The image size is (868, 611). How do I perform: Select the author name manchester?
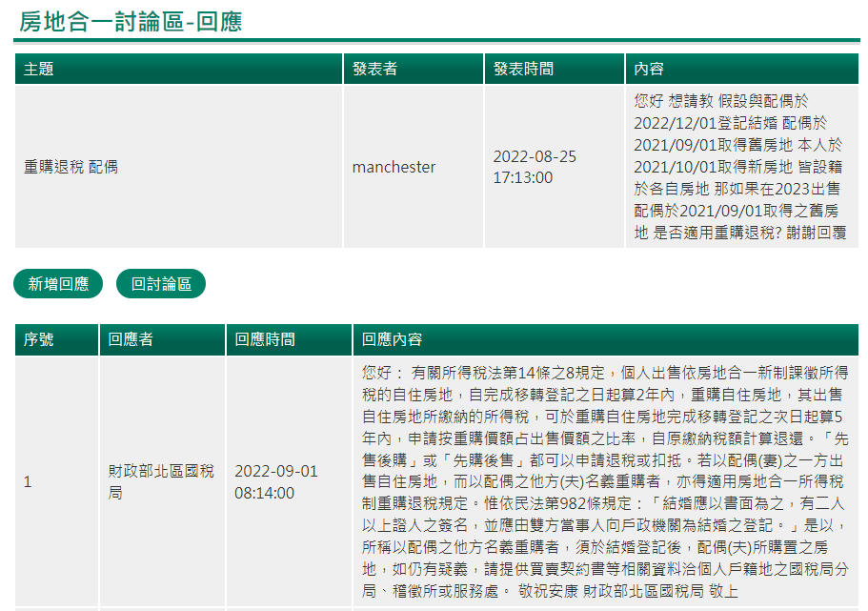[394, 167]
